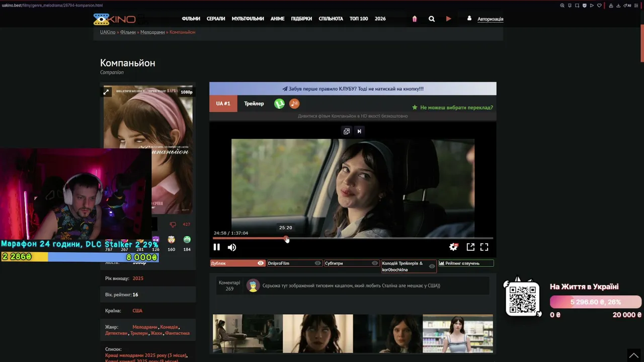This screenshot has width=644, height=362.
Task: Open the player pop-out window icon above video
Action: (x=347, y=131)
